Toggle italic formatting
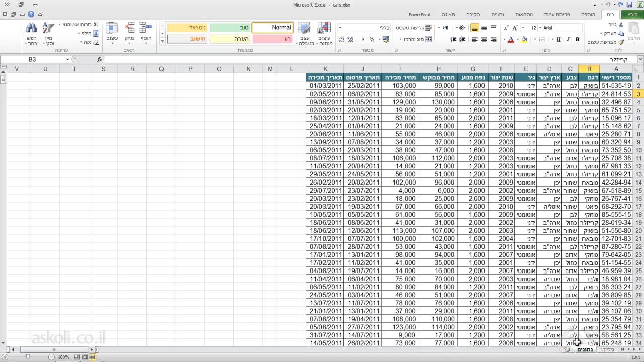Image resolution: width=644 pixels, height=362 pixels. pyautogui.click(x=568, y=39)
